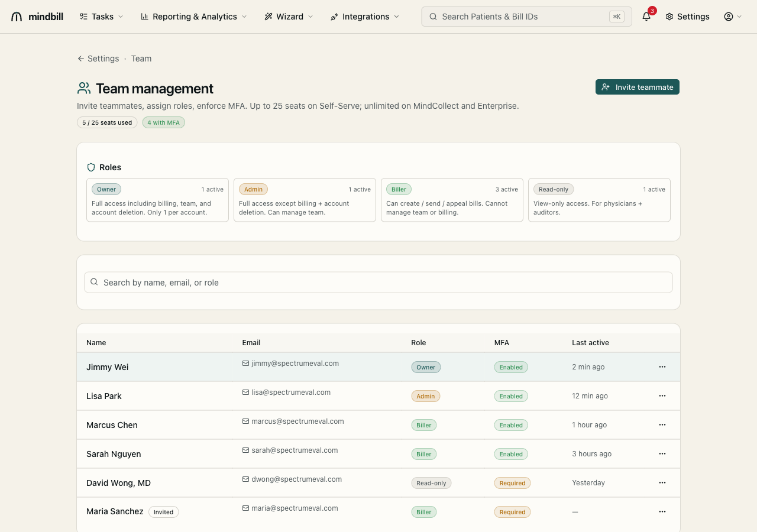Click envelope icon next to marcus@spectrumeval.com
The image size is (757, 532).
coord(245,421)
